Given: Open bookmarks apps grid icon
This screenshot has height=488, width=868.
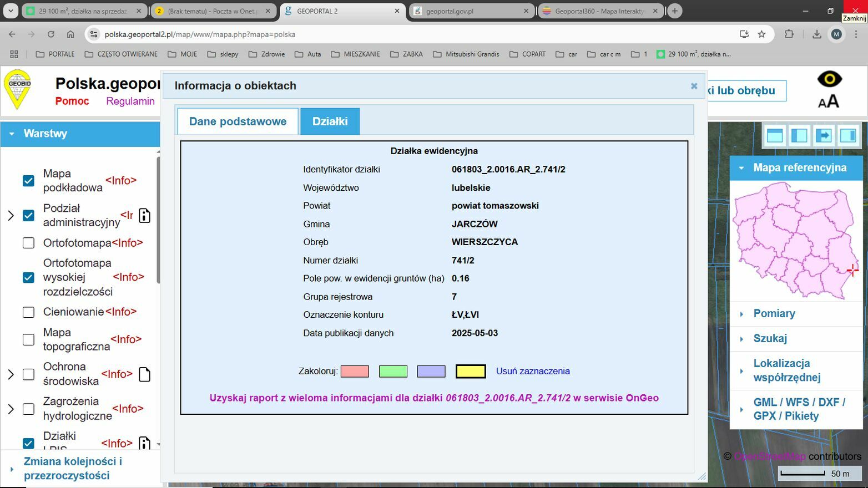Looking at the screenshot, I should coord(14,54).
